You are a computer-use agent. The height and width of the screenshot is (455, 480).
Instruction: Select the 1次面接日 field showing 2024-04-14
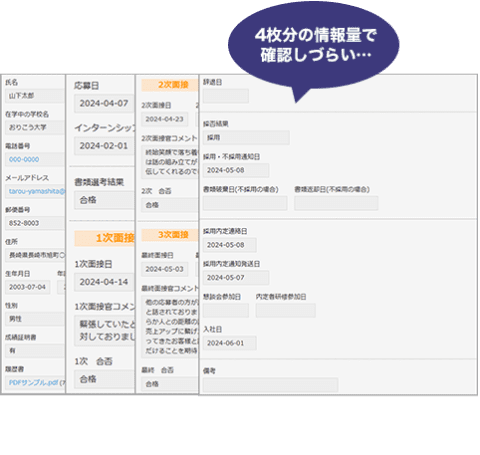pyautogui.click(x=104, y=282)
